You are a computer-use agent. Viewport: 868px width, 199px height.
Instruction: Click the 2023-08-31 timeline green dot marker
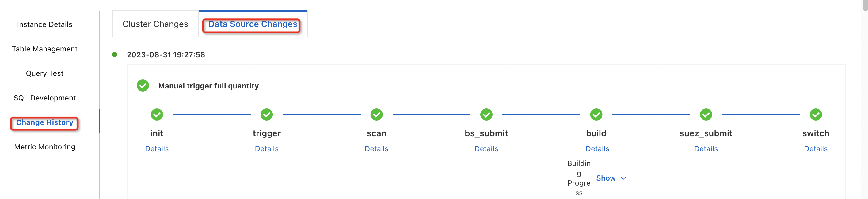(x=115, y=54)
